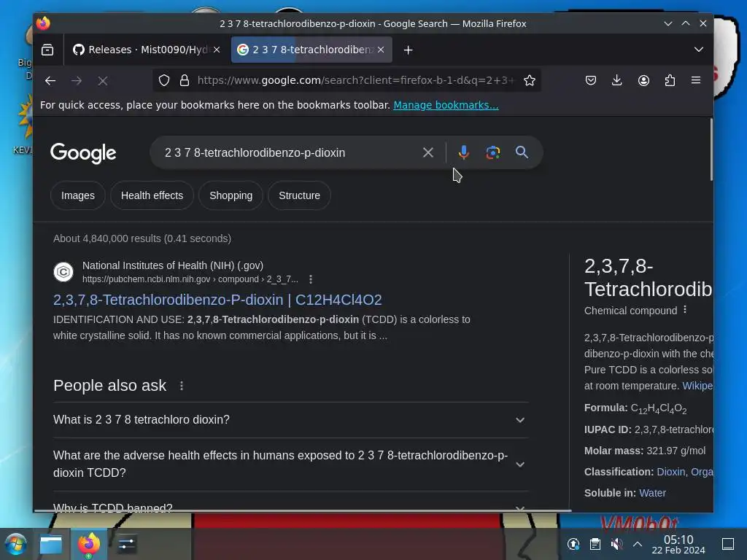Expand adverse health effects TCDD question
The height and width of the screenshot is (560, 747).
290,464
